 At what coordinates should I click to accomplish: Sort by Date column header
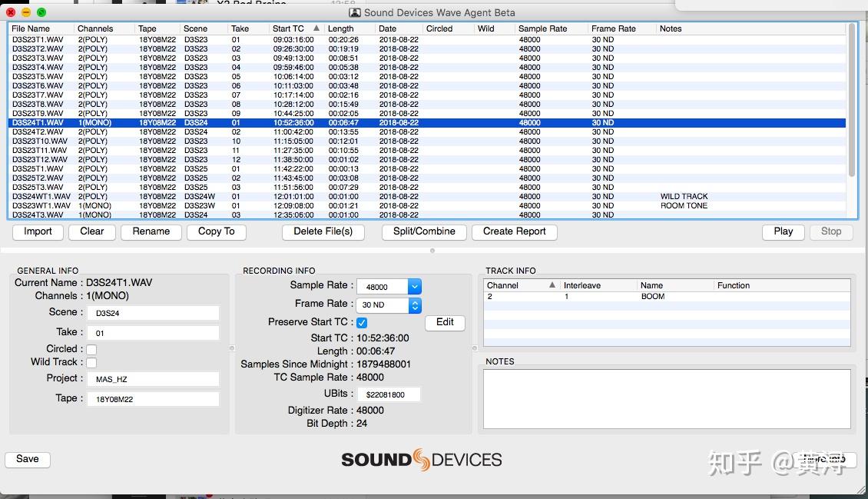pyautogui.click(x=399, y=28)
